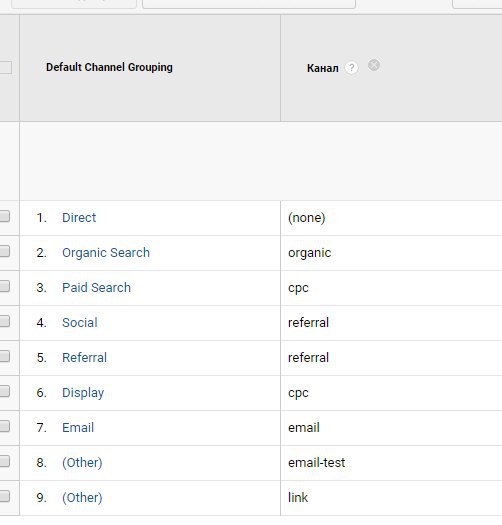Remove the Канал secondary dimension

point(374,65)
